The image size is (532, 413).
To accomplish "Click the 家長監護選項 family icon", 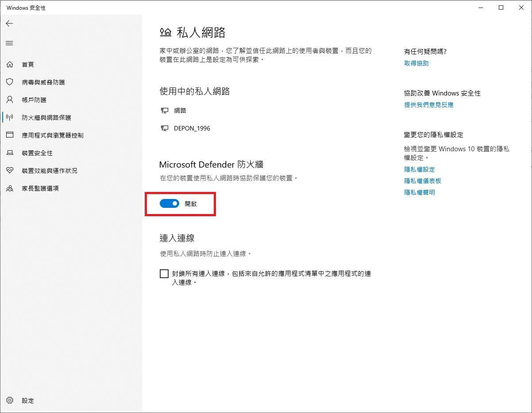I will pos(9,188).
